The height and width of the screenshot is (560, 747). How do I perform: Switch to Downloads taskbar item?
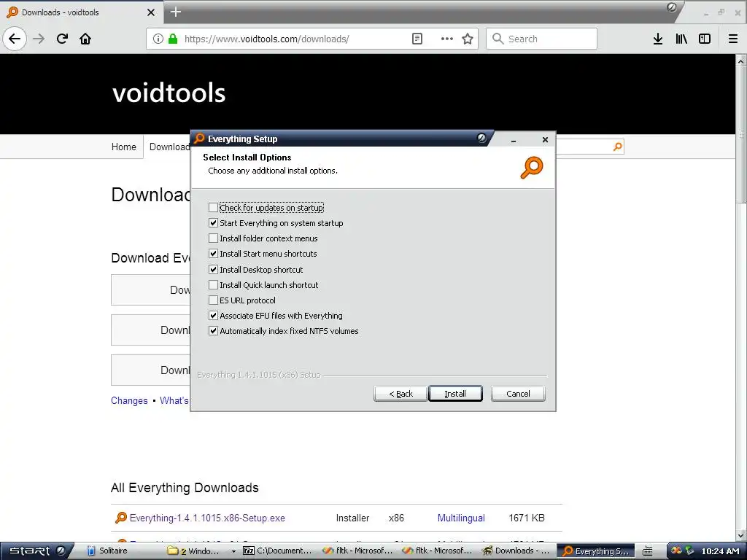516,551
